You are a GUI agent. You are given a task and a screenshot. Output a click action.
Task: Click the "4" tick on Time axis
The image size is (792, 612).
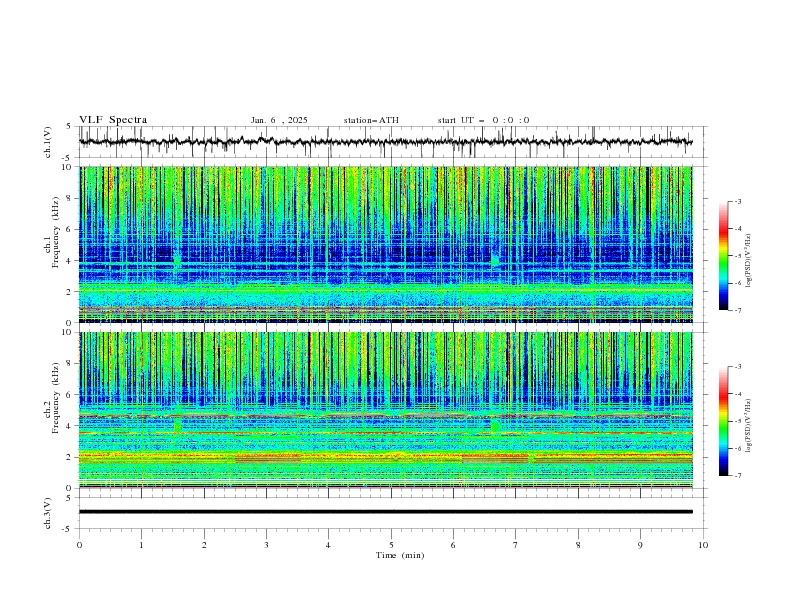point(328,545)
